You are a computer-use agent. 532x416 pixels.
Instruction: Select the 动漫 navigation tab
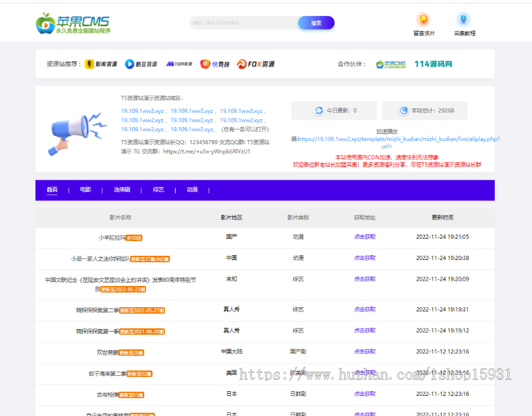click(192, 190)
